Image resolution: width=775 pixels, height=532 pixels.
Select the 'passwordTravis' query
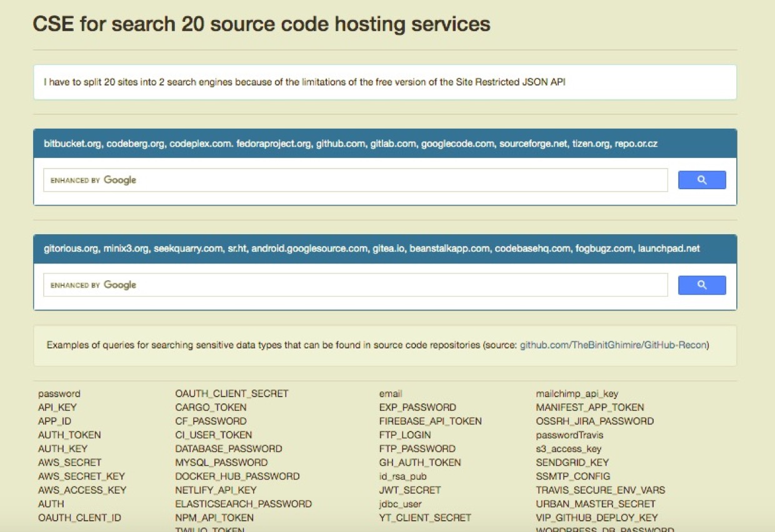click(570, 435)
